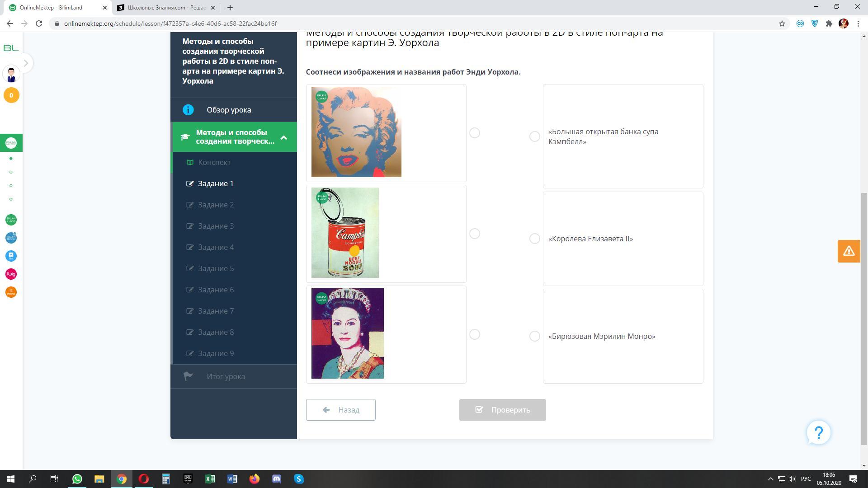Open the blue shield extension icon

815,23
